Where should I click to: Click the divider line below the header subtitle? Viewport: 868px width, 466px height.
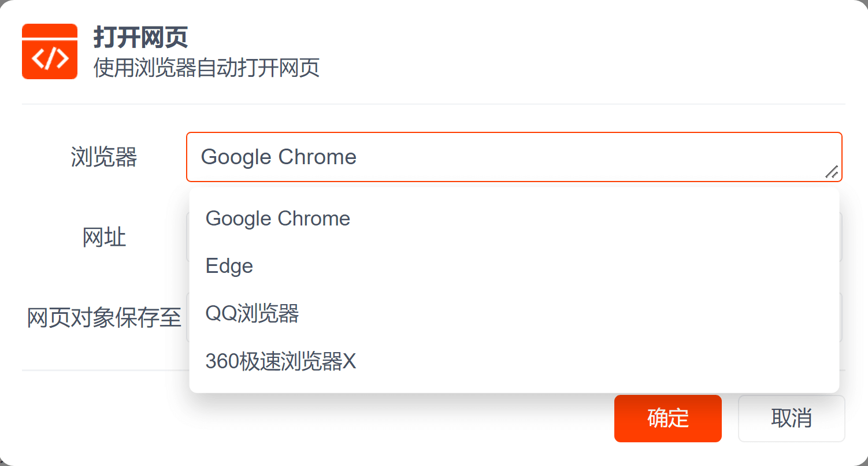click(x=433, y=104)
